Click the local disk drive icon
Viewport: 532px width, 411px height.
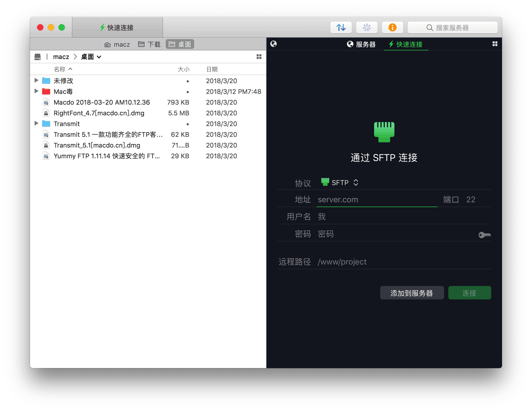point(38,57)
